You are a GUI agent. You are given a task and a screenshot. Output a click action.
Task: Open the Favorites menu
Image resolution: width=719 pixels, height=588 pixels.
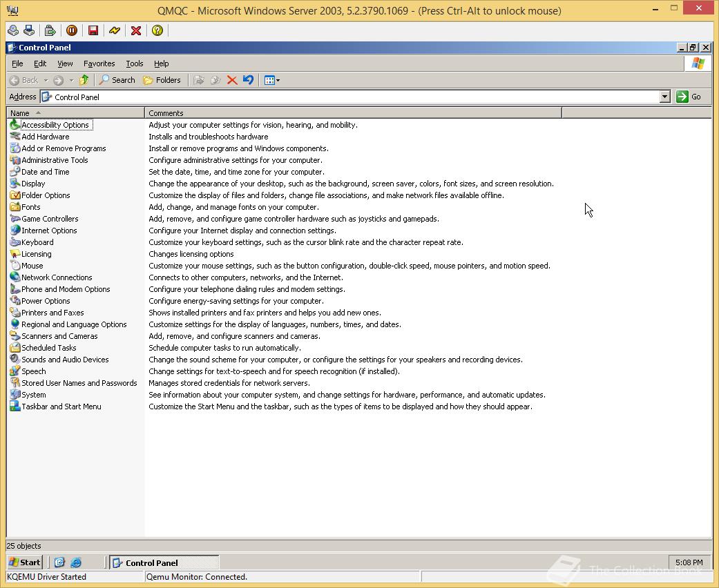pos(99,63)
